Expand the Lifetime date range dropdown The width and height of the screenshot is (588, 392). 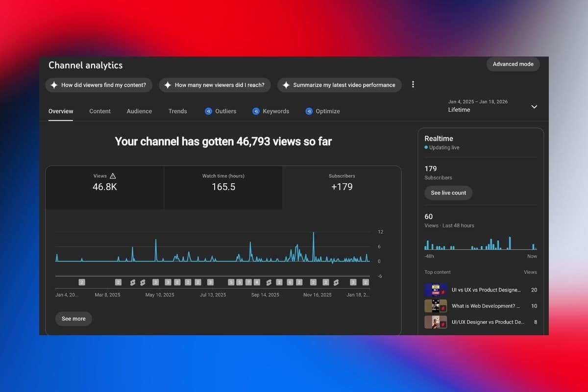pos(534,106)
